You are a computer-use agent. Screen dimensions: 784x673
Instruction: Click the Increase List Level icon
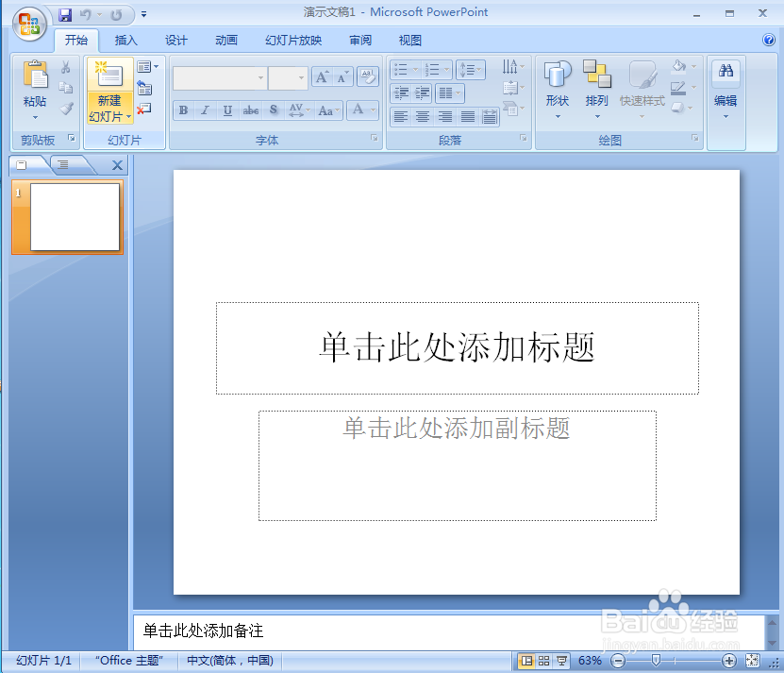[x=422, y=93]
